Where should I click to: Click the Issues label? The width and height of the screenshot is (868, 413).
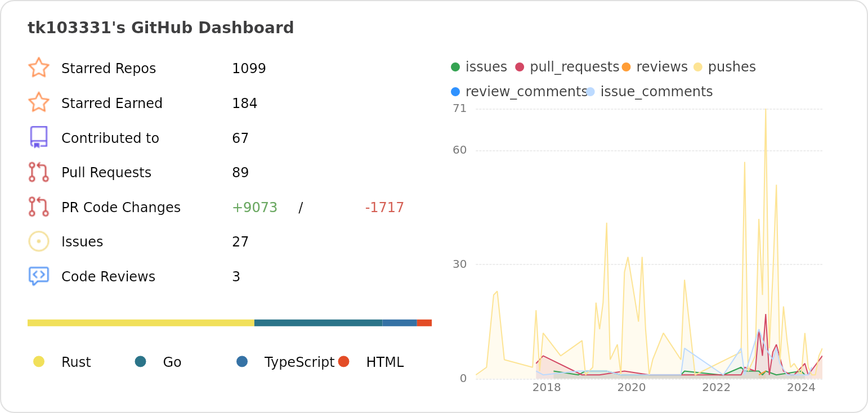(x=82, y=242)
